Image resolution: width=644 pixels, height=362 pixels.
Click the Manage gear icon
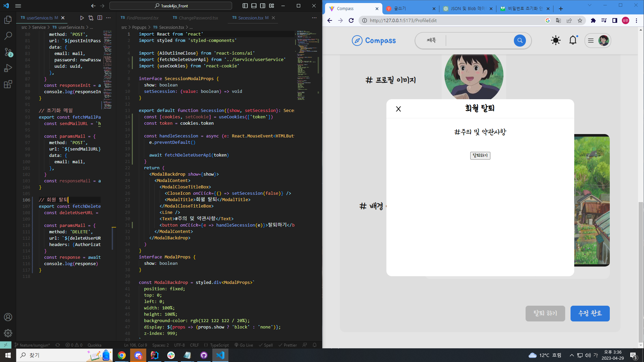(8, 333)
